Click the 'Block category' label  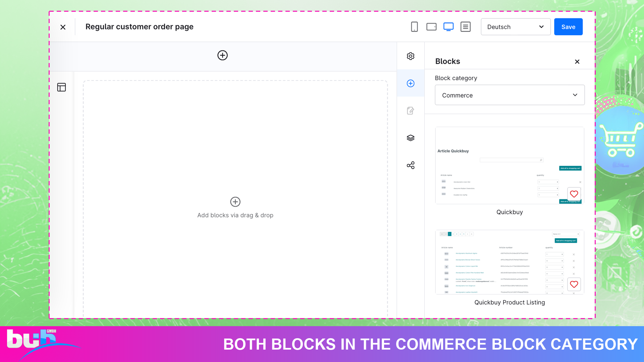click(456, 78)
